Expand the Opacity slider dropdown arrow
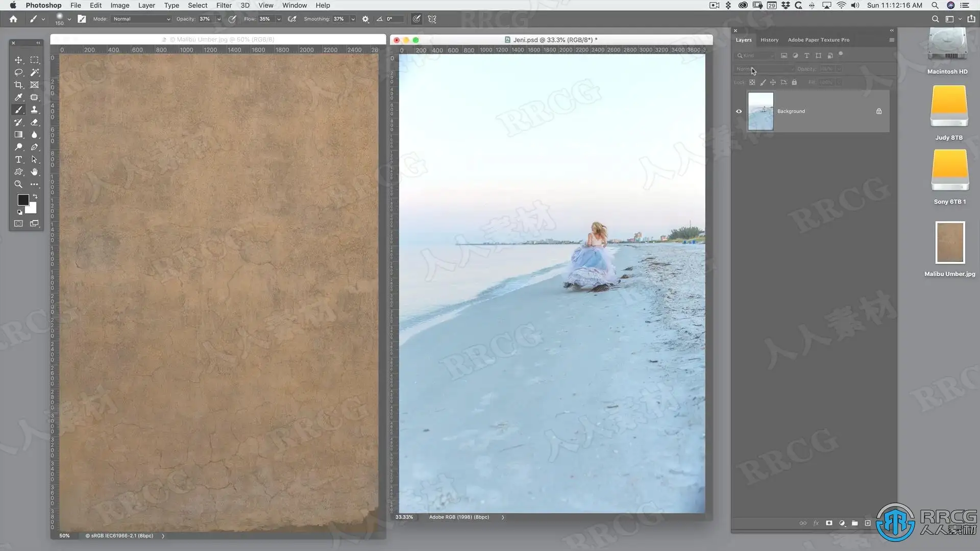Screen dimensions: 980x551 pyautogui.click(x=219, y=19)
